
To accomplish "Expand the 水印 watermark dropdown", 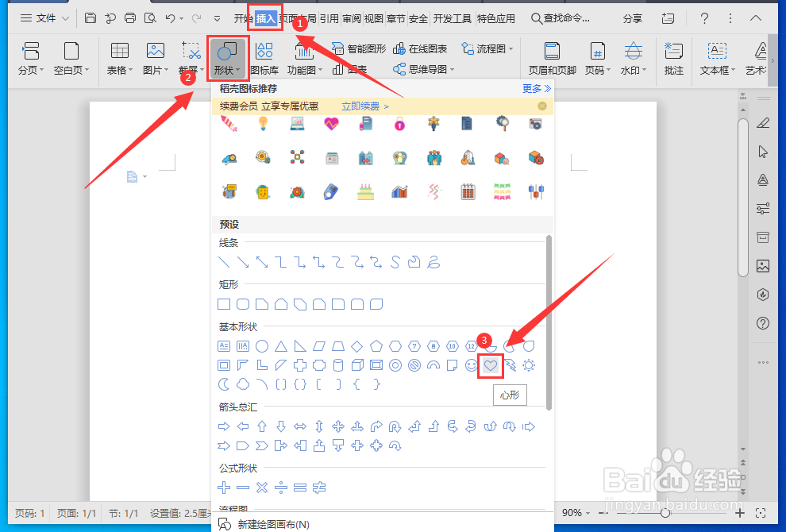I will click(644, 70).
